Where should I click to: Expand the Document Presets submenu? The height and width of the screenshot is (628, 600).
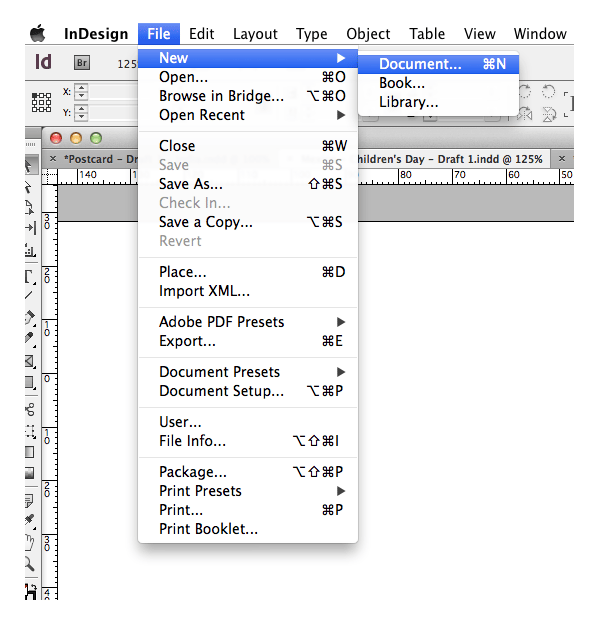click(341, 372)
